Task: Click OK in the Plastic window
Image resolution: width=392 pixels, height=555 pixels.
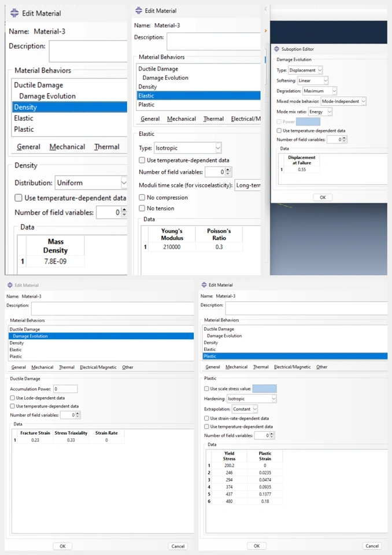Action: tap(257, 546)
